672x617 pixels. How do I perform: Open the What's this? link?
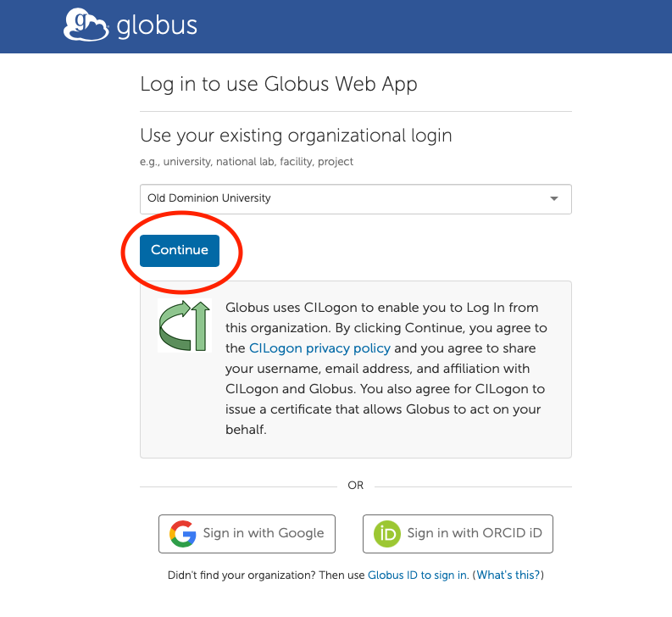coord(508,575)
